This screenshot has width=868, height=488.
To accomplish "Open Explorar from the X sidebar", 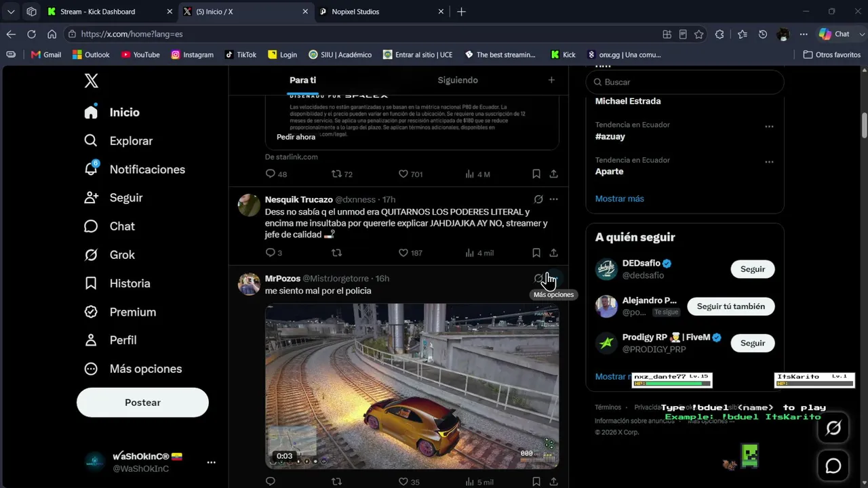I will [x=118, y=141].
